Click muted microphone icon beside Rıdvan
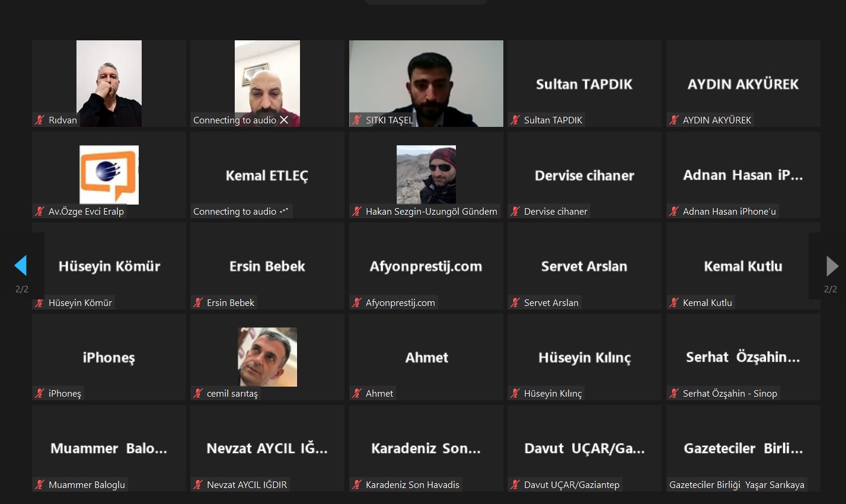 pos(40,120)
